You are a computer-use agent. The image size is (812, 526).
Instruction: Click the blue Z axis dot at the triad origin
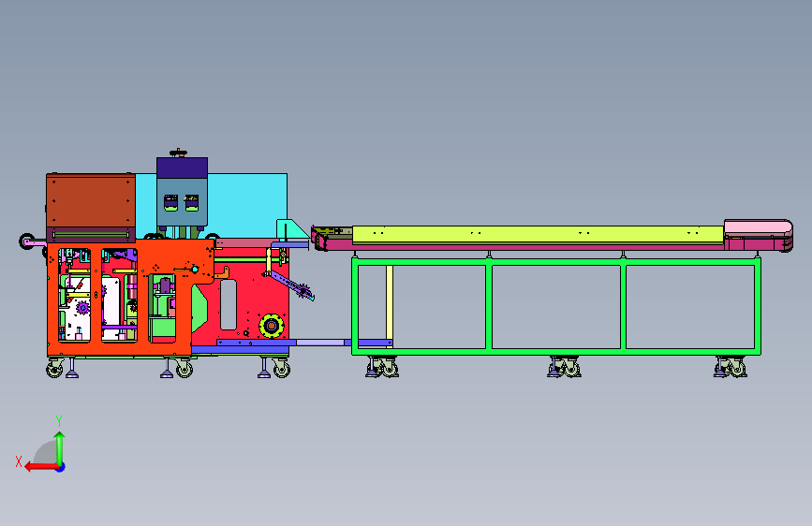(61, 467)
